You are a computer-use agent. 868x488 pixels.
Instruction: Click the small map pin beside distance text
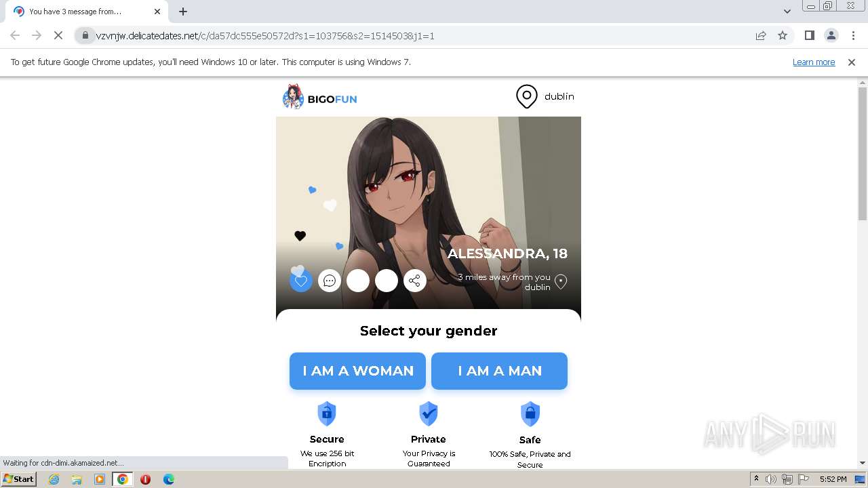point(561,282)
